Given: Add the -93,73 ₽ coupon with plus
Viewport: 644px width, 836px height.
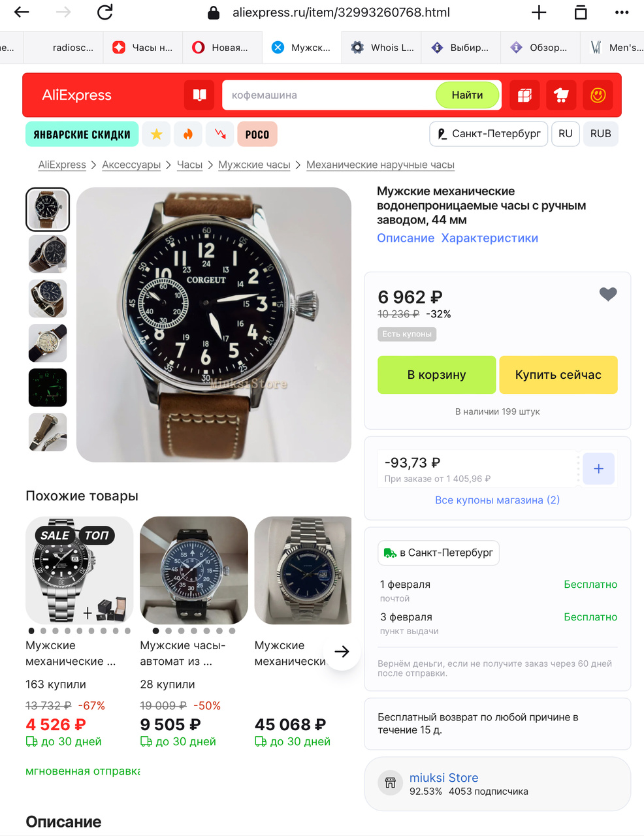Looking at the screenshot, I should [598, 469].
